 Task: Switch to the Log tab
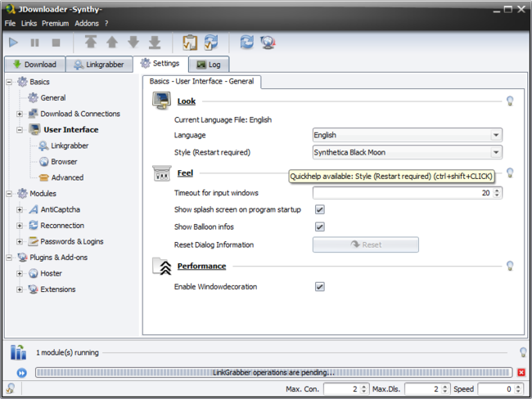(209, 64)
